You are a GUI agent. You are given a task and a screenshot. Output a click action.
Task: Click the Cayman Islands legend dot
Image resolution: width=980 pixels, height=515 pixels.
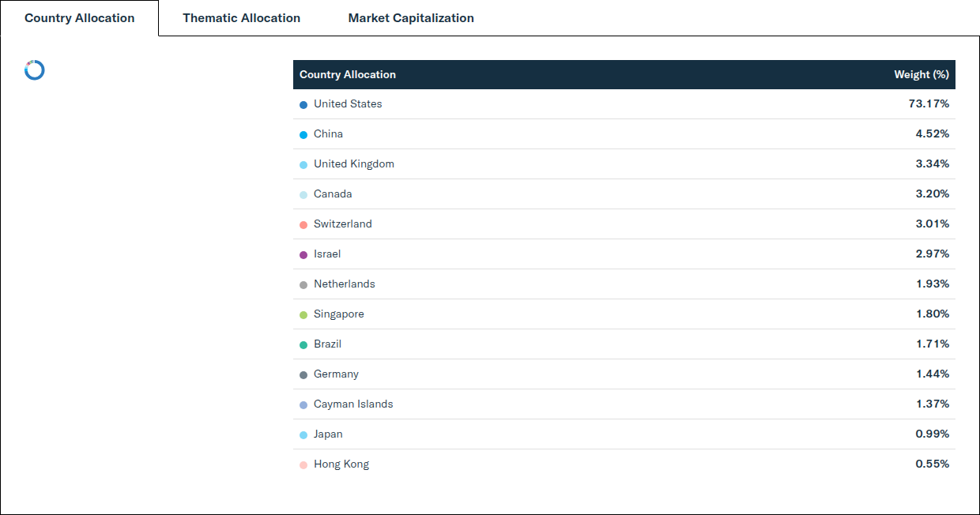click(303, 405)
